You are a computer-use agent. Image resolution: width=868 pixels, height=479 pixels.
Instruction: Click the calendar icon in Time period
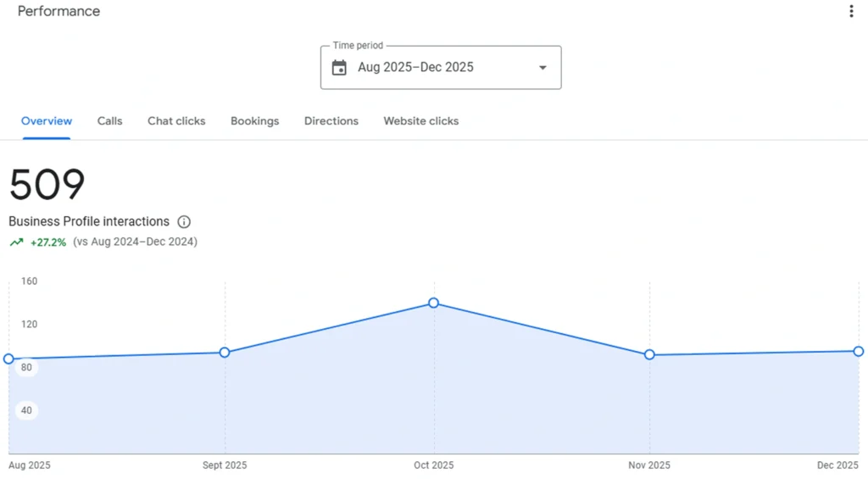pos(339,68)
